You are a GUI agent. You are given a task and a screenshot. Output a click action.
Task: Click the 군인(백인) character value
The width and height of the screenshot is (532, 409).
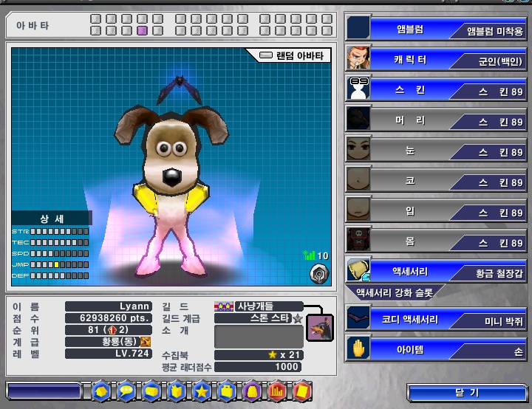click(x=500, y=62)
